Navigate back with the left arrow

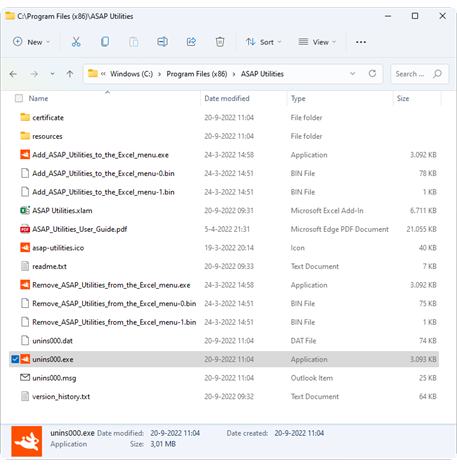pos(13,74)
